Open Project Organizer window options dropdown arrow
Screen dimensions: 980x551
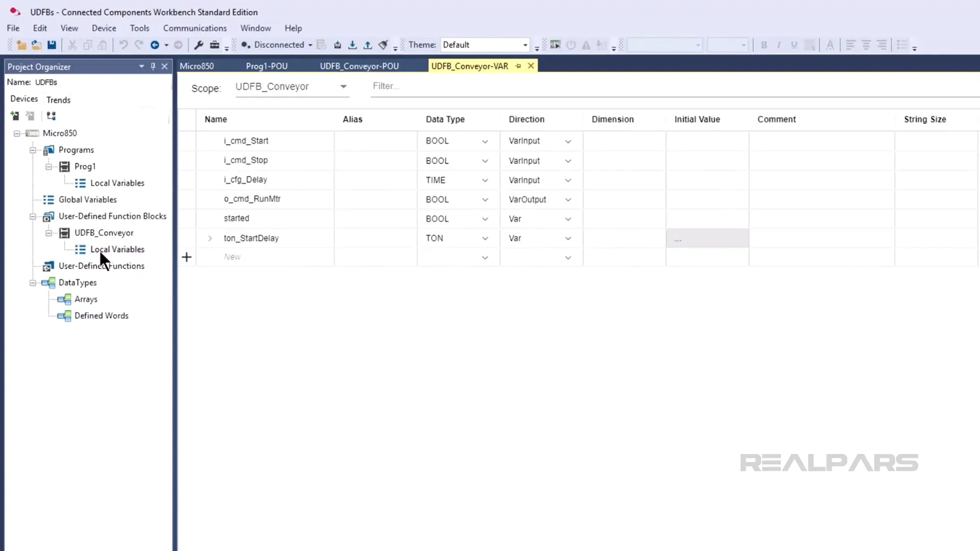[x=141, y=66]
